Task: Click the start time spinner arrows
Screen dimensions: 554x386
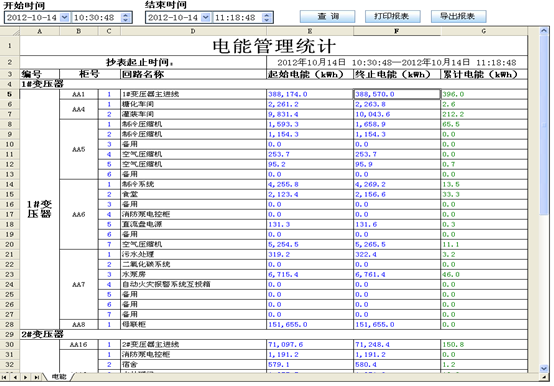Action: click(125, 18)
